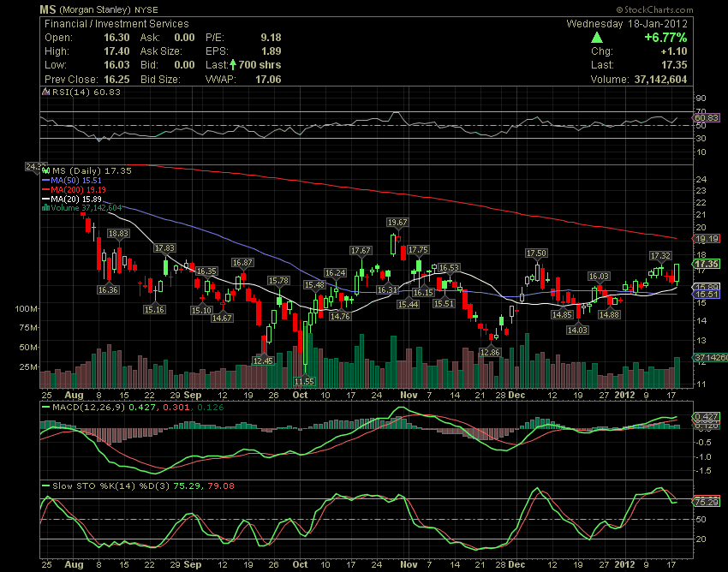
Task: Click the 12.45 low price label
Action: pos(263,360)
